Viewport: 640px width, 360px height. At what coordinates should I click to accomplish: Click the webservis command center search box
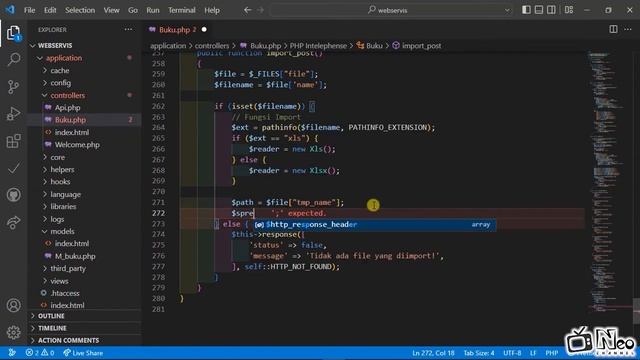[391, 10]
